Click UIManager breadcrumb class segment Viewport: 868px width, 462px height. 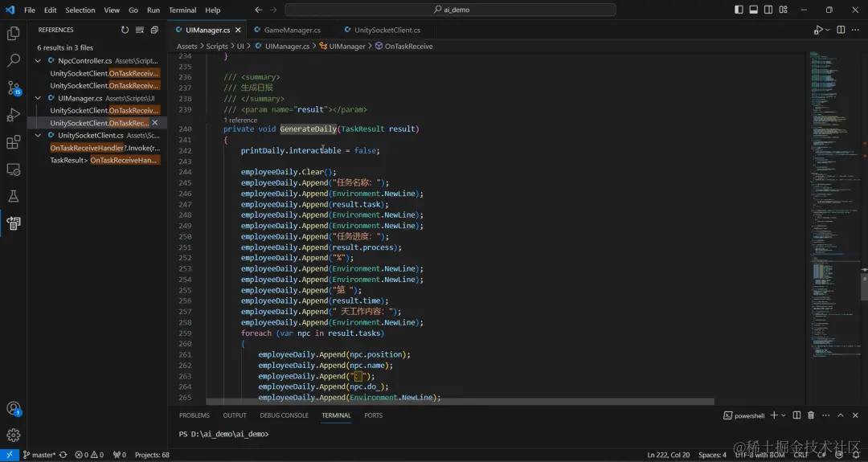(342, 47)
